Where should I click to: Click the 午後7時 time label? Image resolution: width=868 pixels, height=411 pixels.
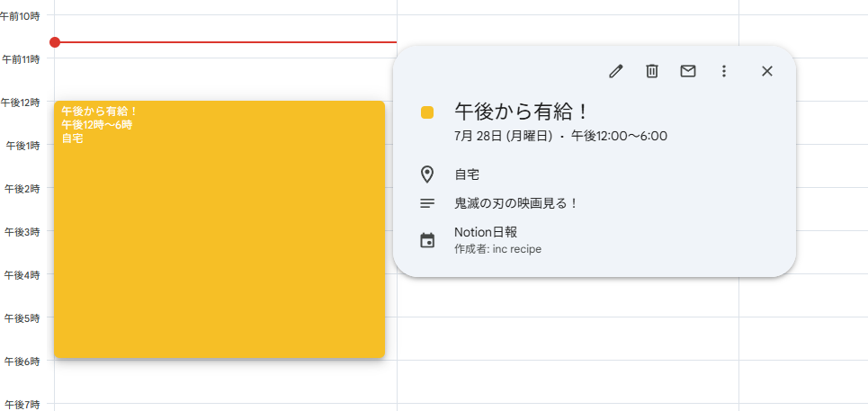[22, 405]
